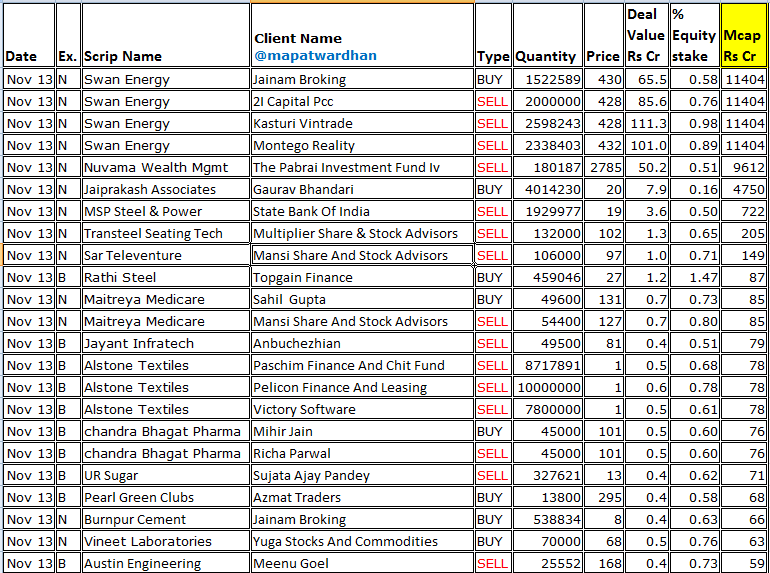Select the quantity cell '10000000'
This screenshot has height=573, width=770.
click(x=548, y=388)
